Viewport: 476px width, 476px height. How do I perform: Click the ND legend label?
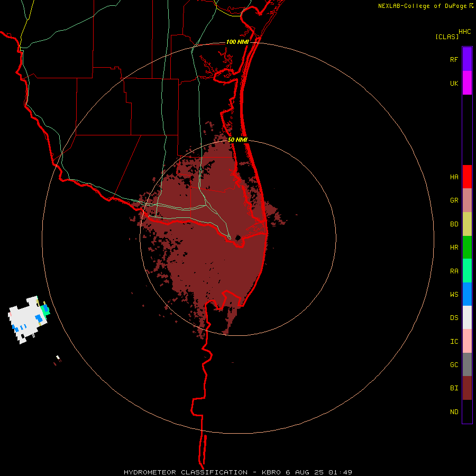coord(454,411)
